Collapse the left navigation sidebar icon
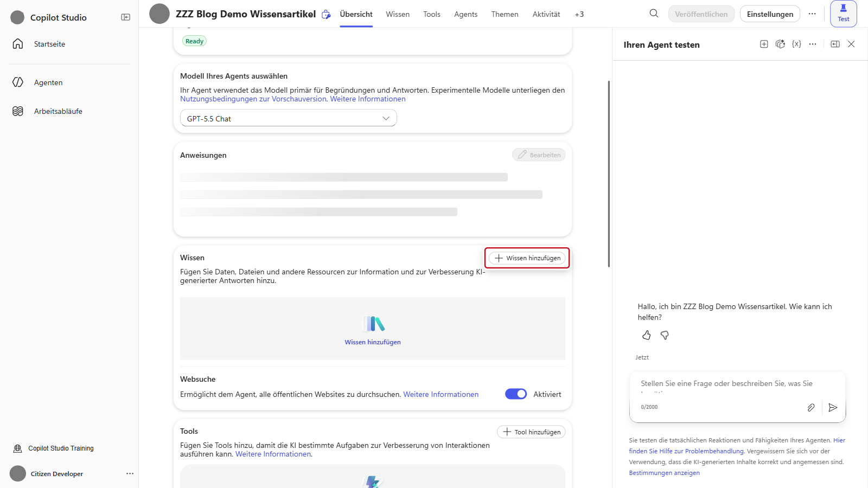This screenshot has width=868, height=488. tap(125, 17)
